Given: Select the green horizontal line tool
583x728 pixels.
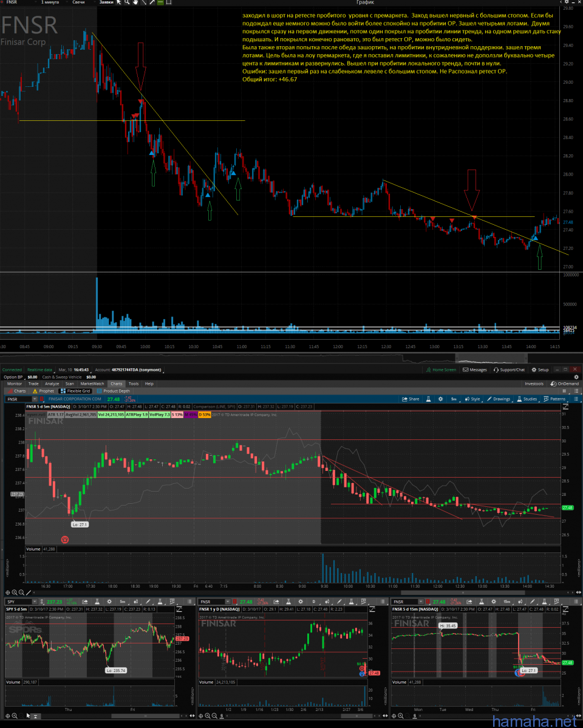Looking at the screenshot, I should (160, 2).
